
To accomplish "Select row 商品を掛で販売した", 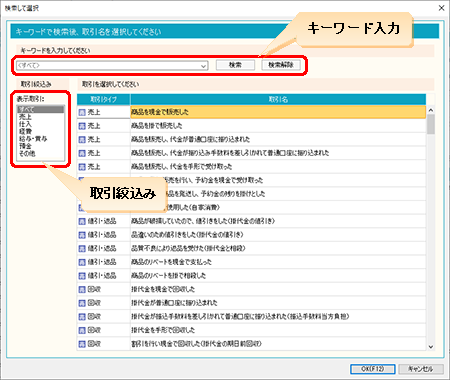I will [x=252, y=126].
